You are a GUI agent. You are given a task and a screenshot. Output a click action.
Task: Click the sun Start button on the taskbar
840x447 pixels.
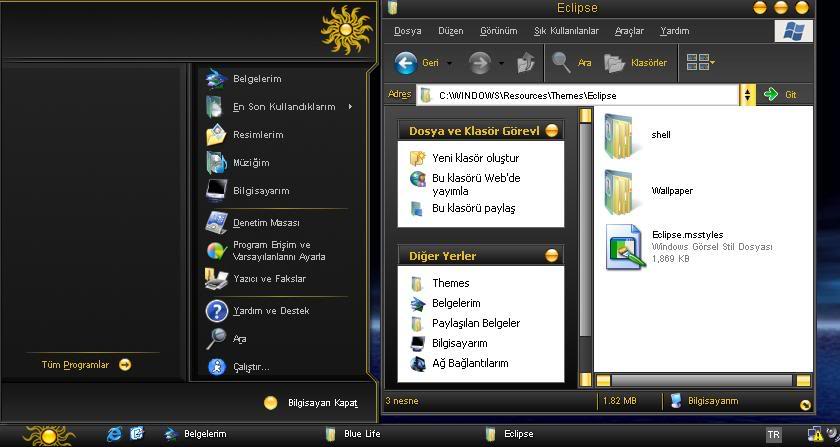tap(49, 436)
